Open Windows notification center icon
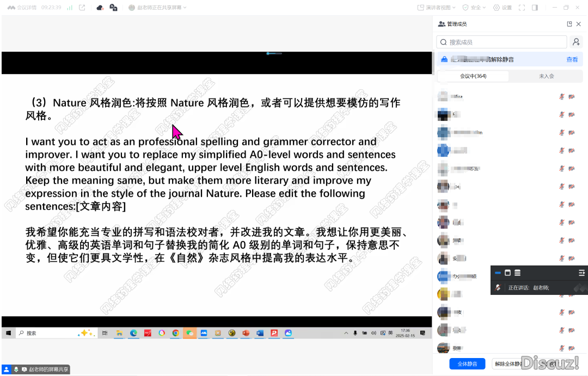The width and height of the screenshot is (588, 376). [422, 333]
